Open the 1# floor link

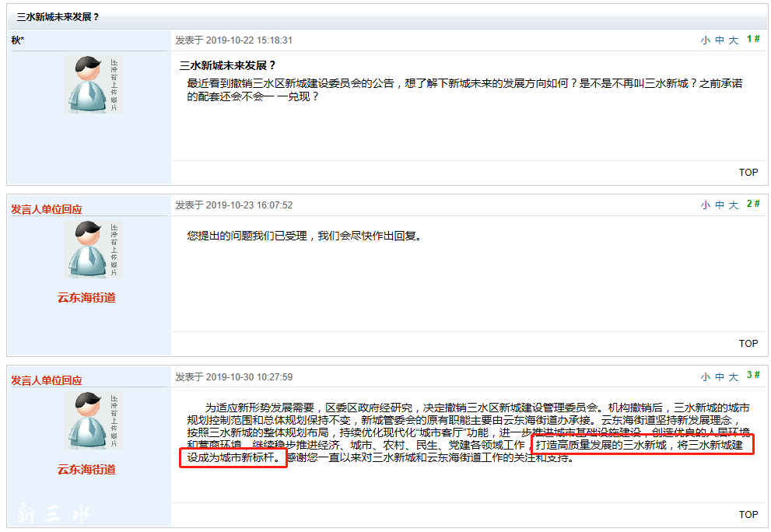(752, 39)
